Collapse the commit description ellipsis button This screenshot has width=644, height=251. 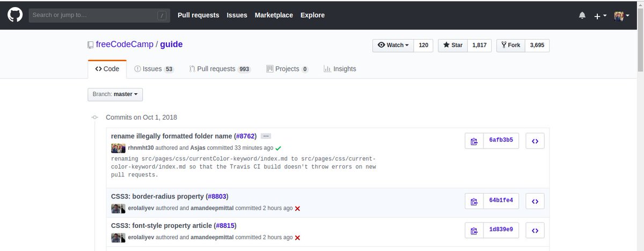click(267, 136)
